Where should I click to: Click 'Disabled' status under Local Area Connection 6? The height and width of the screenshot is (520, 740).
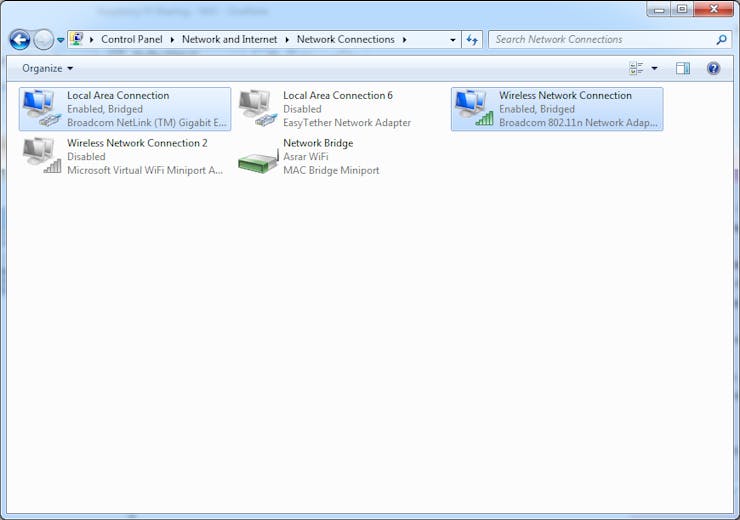[302, 109]
